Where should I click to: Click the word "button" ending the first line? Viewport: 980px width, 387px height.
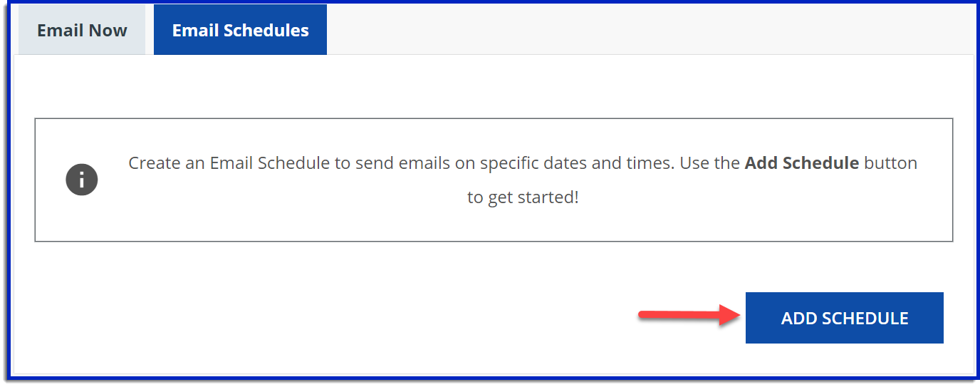pyautogui.click(x=890, y=163)
